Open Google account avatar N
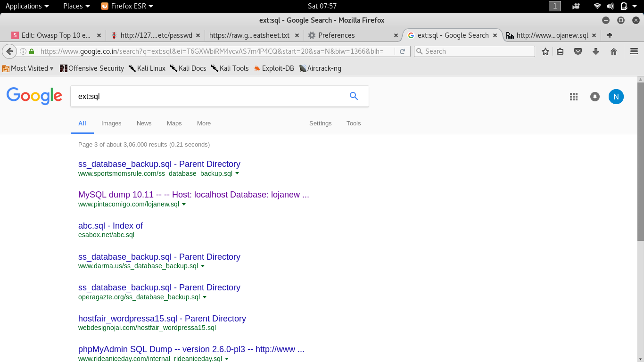Image resolution: width=644 pixels, height=362 pixels. [x=616, y=97]
